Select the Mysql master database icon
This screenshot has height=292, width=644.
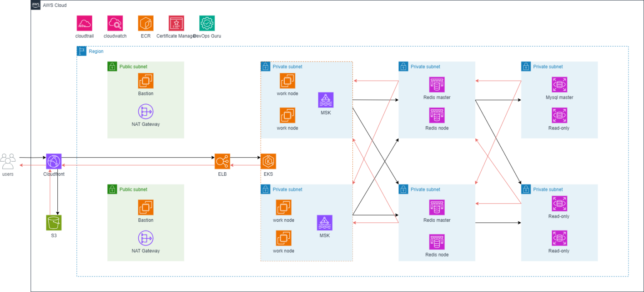point(559,85)
